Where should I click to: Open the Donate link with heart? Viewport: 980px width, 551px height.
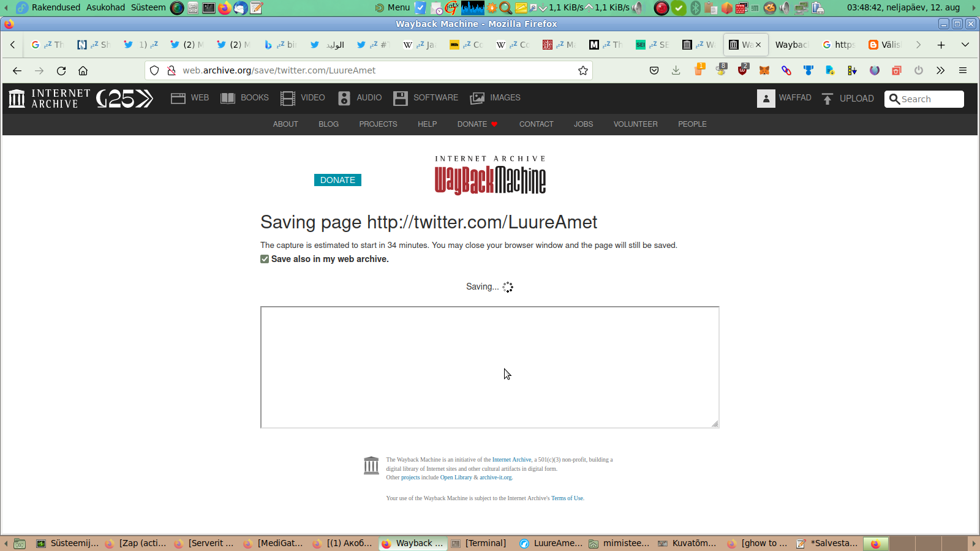tap(477, 124)
